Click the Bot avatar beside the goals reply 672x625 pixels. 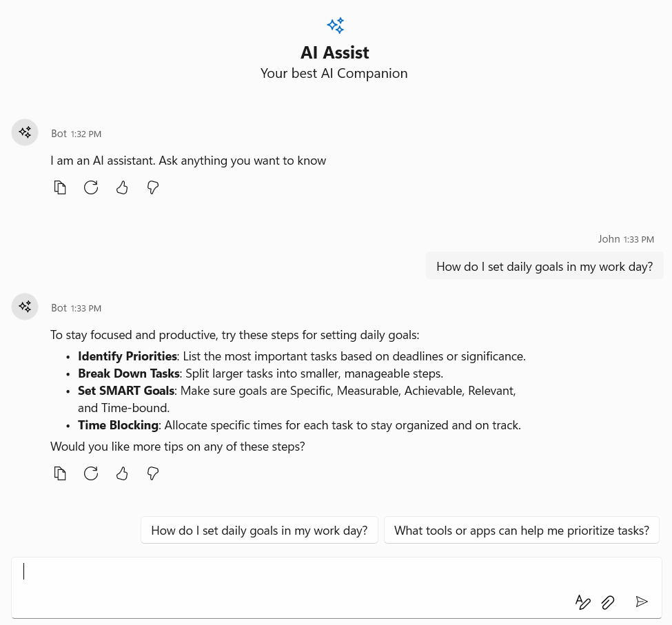tap(25, 307)
